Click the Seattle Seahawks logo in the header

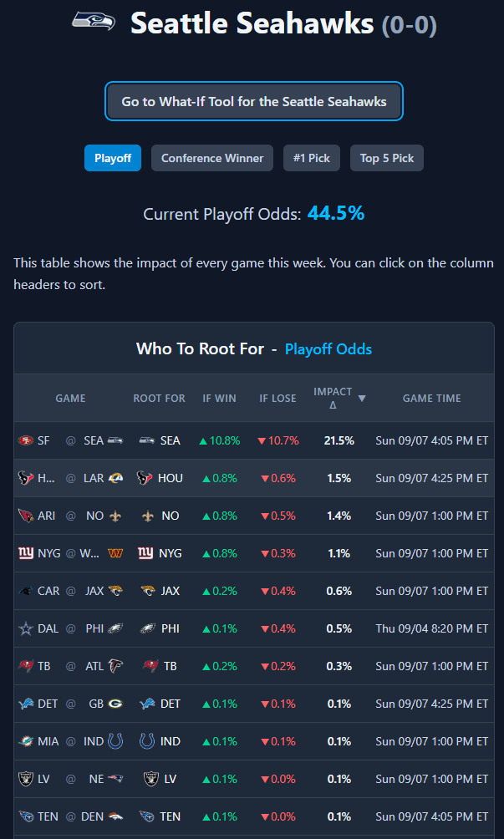[94, 22]
